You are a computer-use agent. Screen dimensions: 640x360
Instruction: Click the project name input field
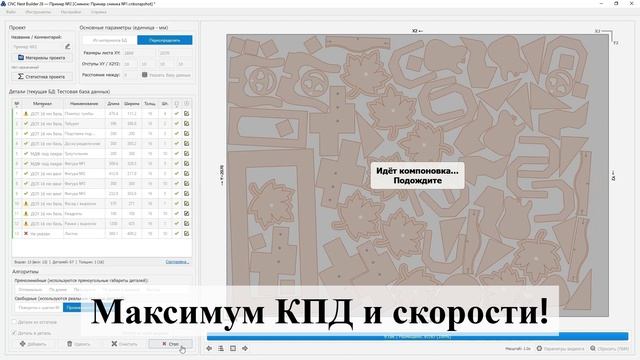coord(38,47)
